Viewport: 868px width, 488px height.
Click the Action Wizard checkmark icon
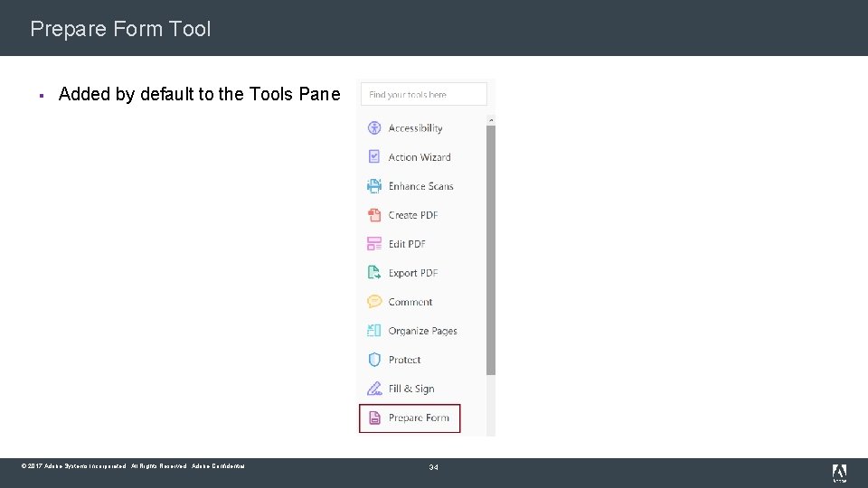click(x=374, y=156)
